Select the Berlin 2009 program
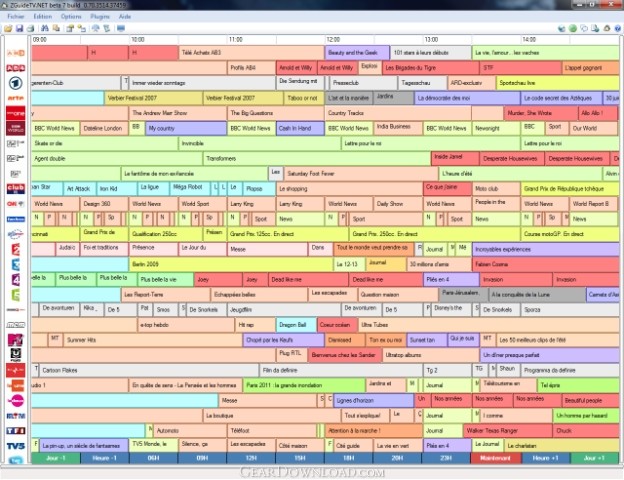This screenshot has width=624, height=480. click(231, 264)
